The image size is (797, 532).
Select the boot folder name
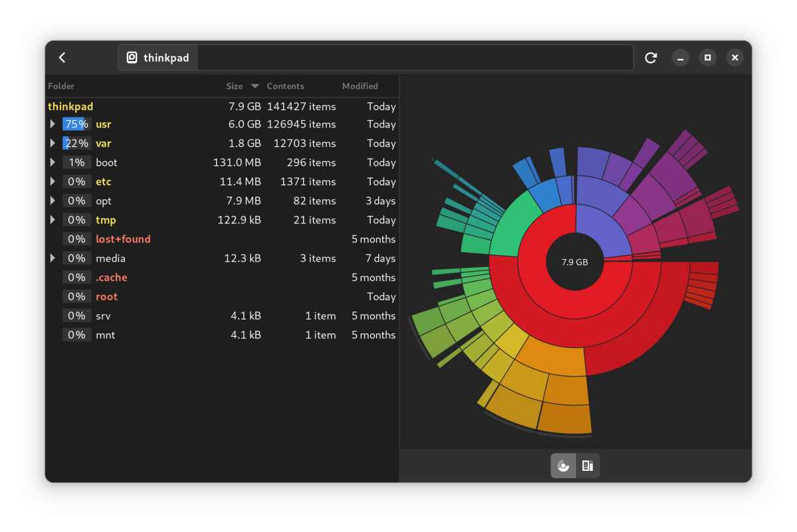pyautogui.click(x=106, y=163)
